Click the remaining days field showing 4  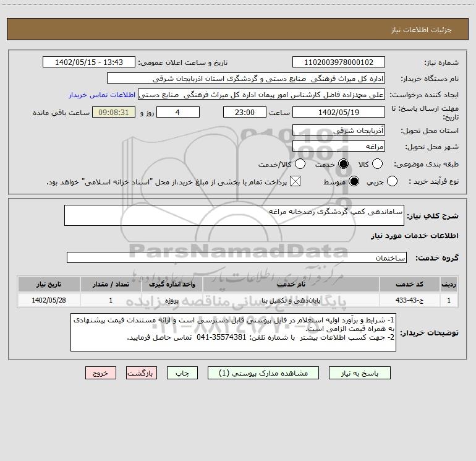[x=178, y=112]
